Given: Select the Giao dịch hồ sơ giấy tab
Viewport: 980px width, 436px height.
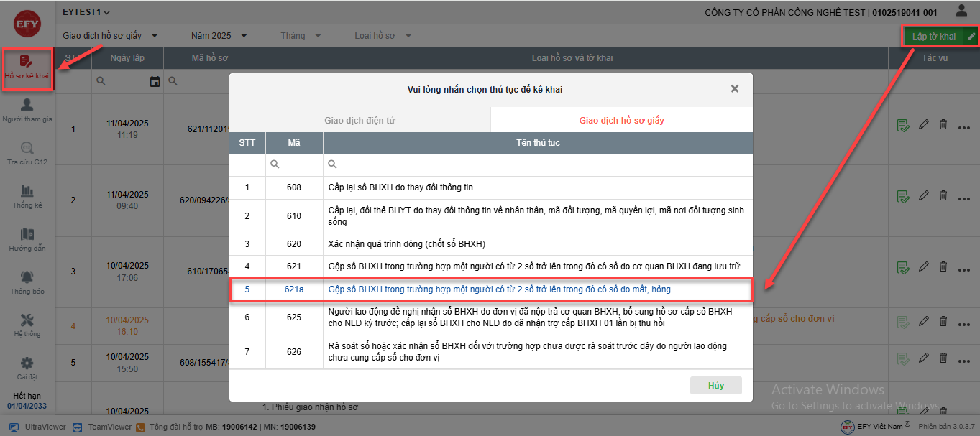Looking at the screenshot, I should tap(621, 120).
